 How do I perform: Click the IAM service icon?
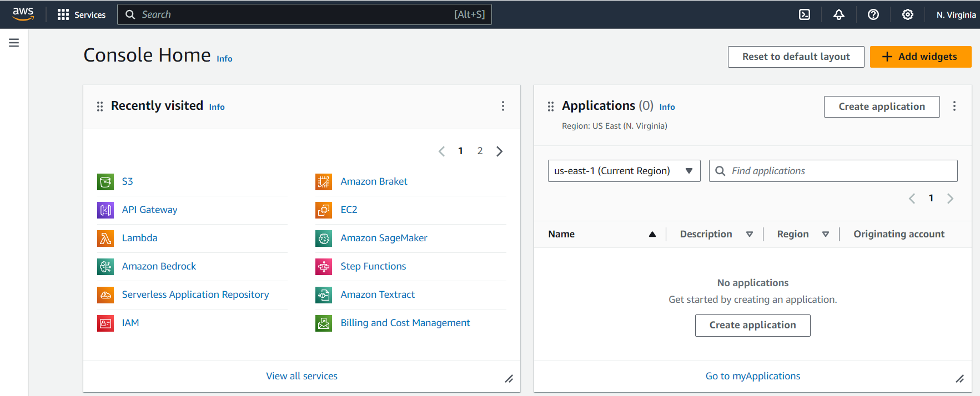[x=105, y=323]
